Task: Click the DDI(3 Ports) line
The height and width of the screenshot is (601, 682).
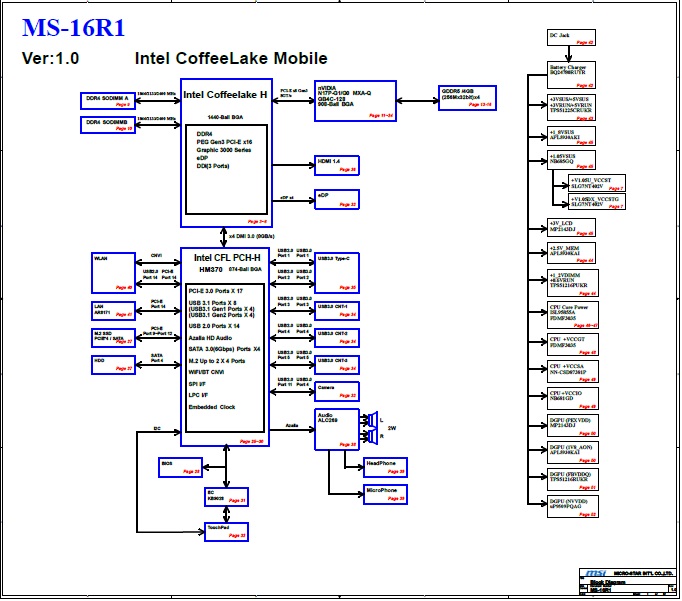Action: tap(213, 166)
